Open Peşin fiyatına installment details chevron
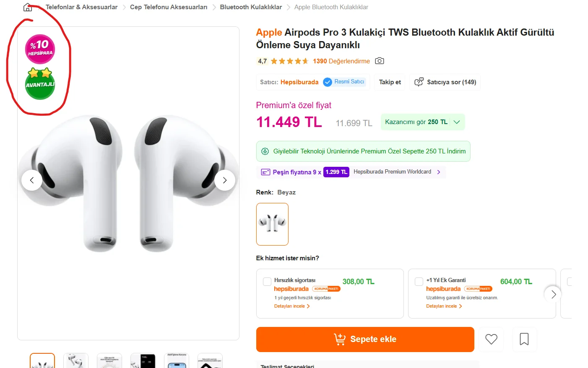Viewport: 588px width, 368px height. click(439, 172)
